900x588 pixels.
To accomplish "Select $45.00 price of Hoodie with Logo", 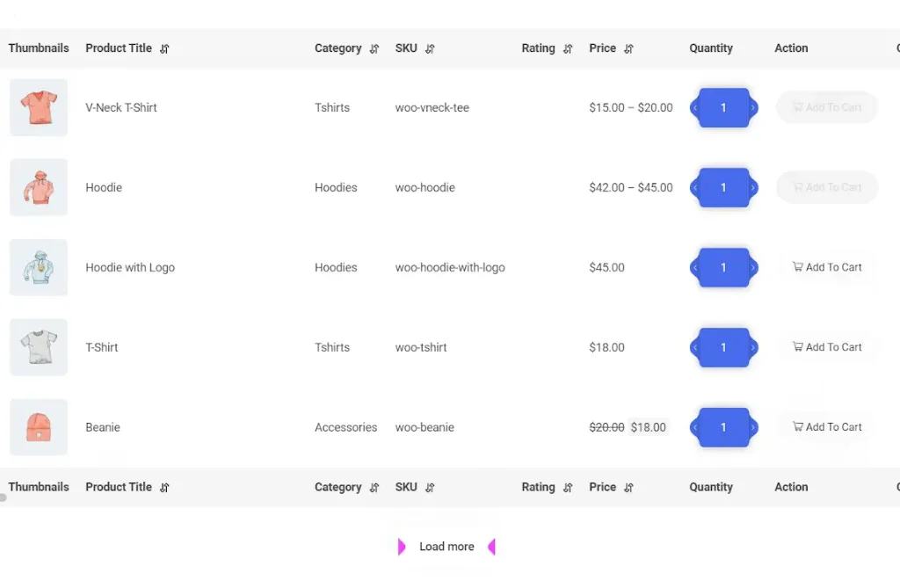I will [x=606, y=267].
